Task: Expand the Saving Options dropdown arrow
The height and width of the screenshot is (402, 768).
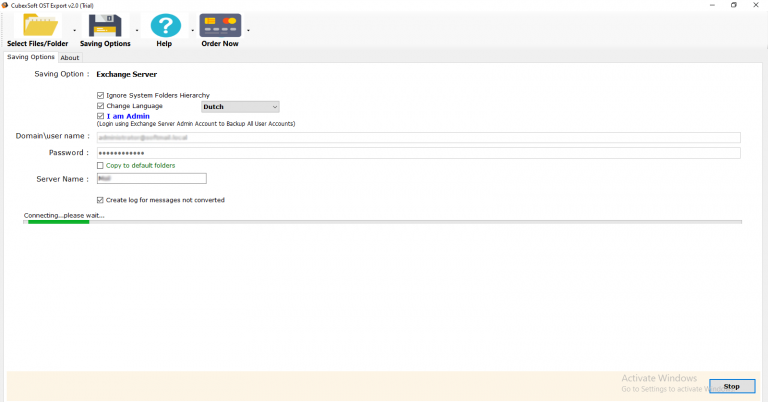Action: 137,31
